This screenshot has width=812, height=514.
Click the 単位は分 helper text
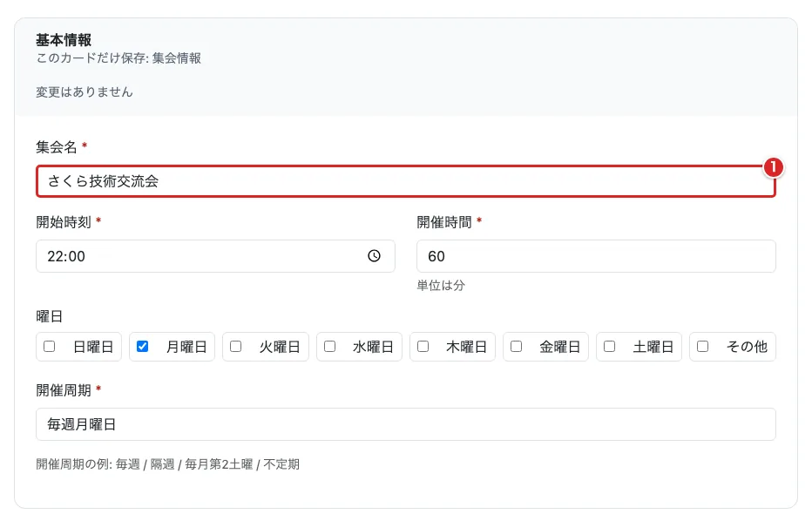(x=441, y=285)
